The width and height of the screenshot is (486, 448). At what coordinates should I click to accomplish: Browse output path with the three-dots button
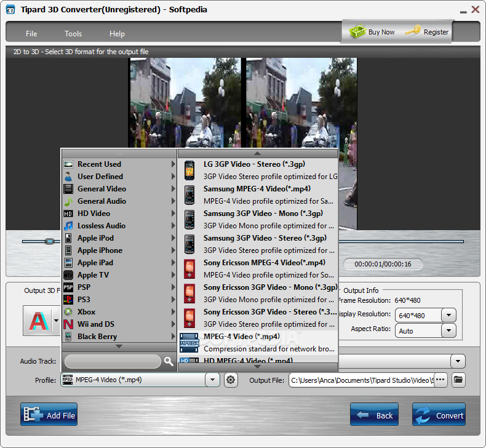(x=440, y=380)
